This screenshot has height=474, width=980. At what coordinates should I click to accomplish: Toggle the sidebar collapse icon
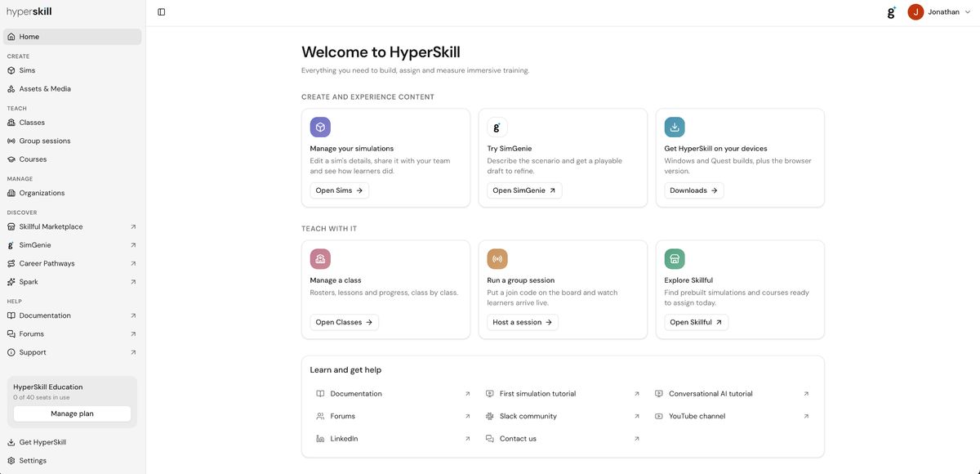click(161, 12)
